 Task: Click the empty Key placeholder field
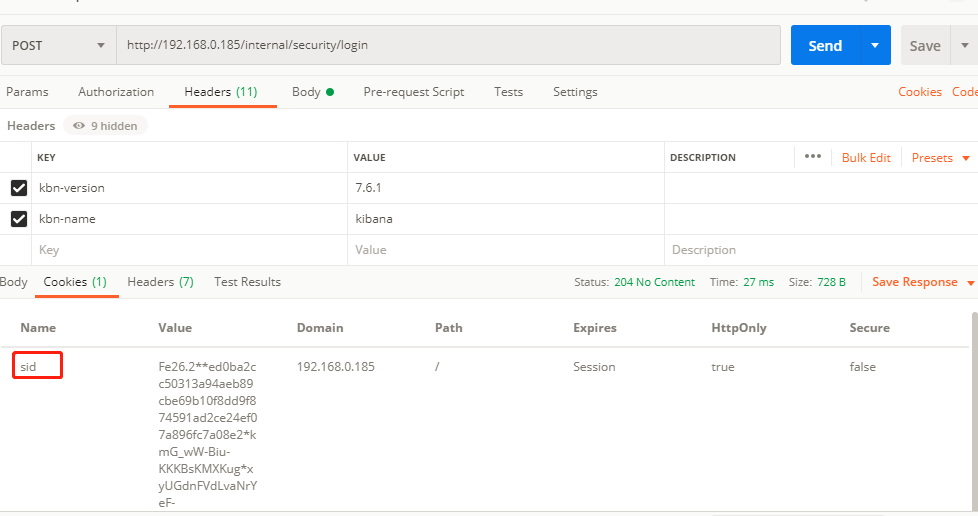(x=190, y=250)
